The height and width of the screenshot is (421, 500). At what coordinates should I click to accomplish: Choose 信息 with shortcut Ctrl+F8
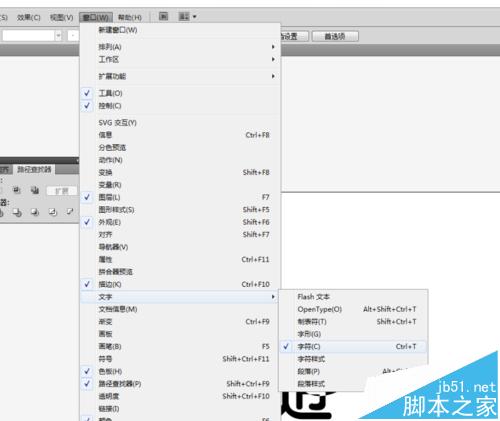pyautogui.click(x=180, y=135)
